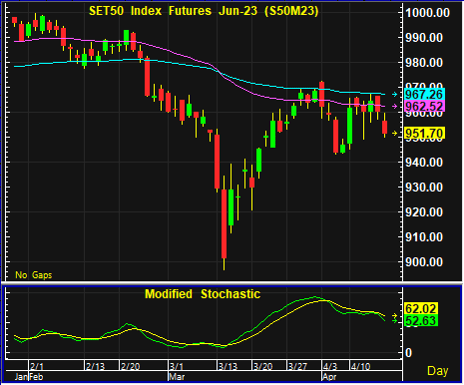This screenshot has height=385, width=464.
Task: Click the 930.00 price axis label
Action: tap(424, 187)
